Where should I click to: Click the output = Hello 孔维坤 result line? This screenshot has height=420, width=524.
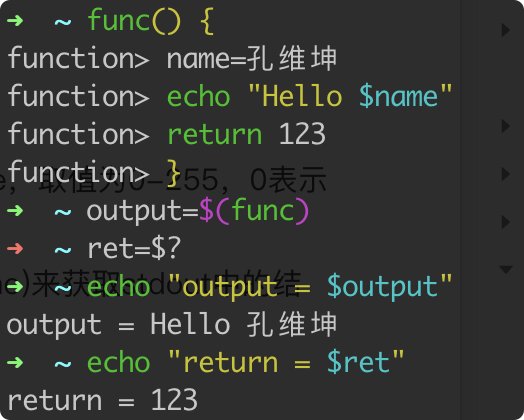pyautogui.click(x=172, y=324)
